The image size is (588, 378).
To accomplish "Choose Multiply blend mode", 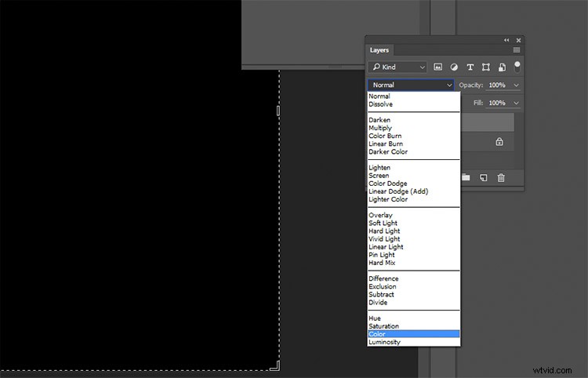I will point(414,128).
